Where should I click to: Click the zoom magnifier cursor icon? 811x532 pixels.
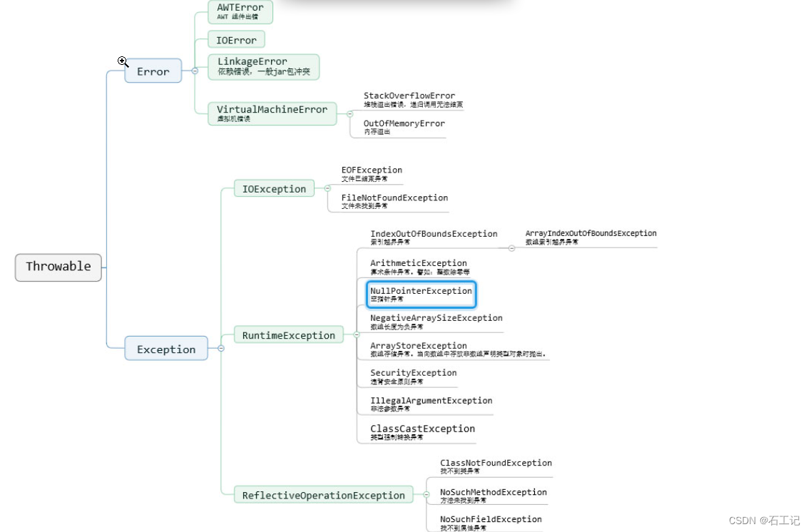point(123,61)
